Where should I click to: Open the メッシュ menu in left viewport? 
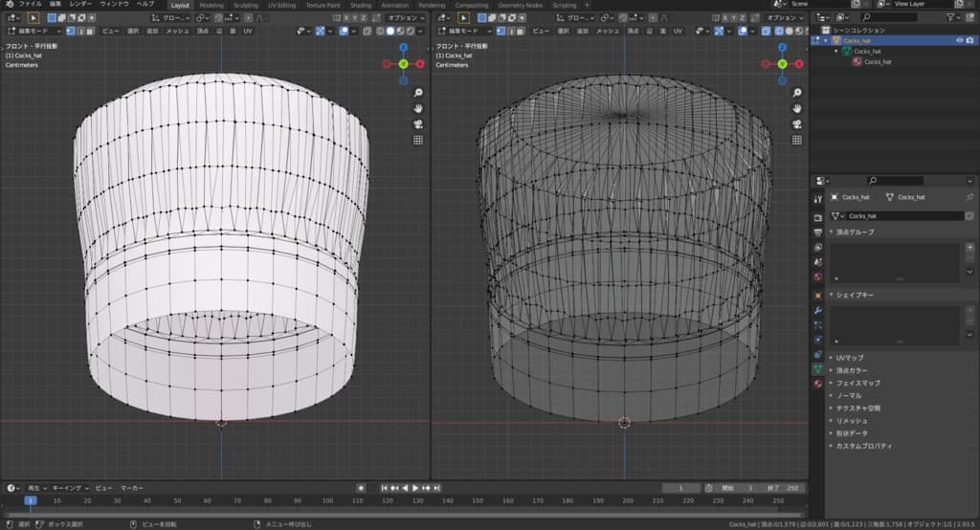click(178, 31)
